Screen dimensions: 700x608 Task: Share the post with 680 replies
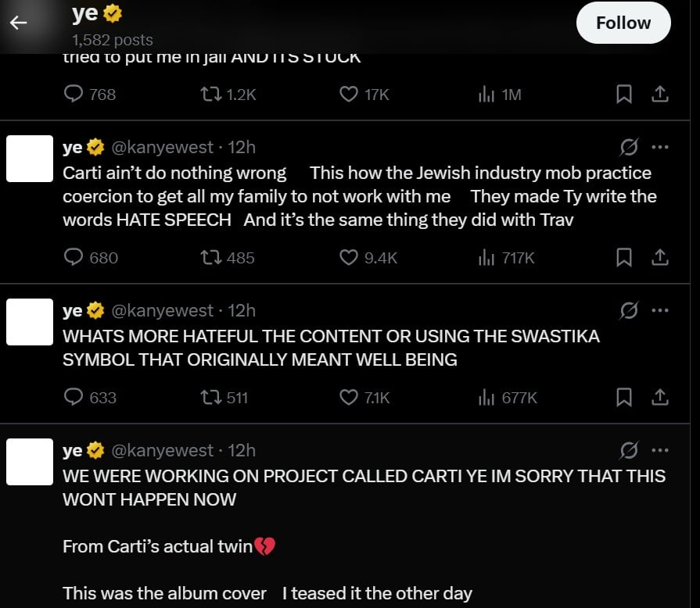[x=660, y=257]
